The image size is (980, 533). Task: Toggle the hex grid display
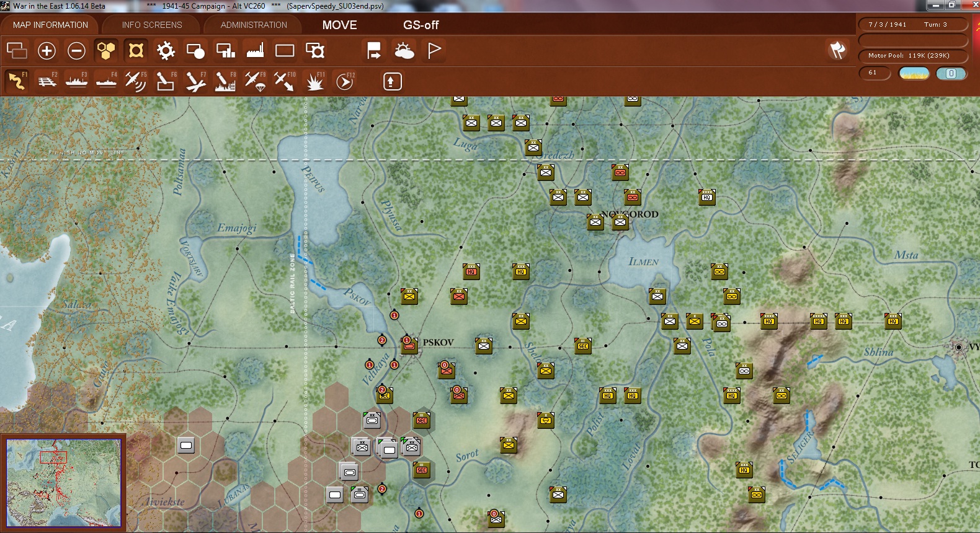click(106, 51)
